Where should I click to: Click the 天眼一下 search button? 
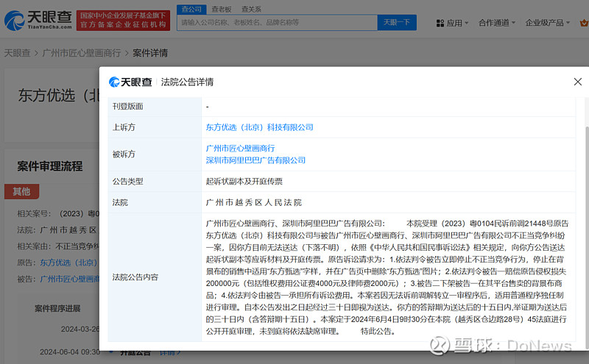[x=397, y=23]
